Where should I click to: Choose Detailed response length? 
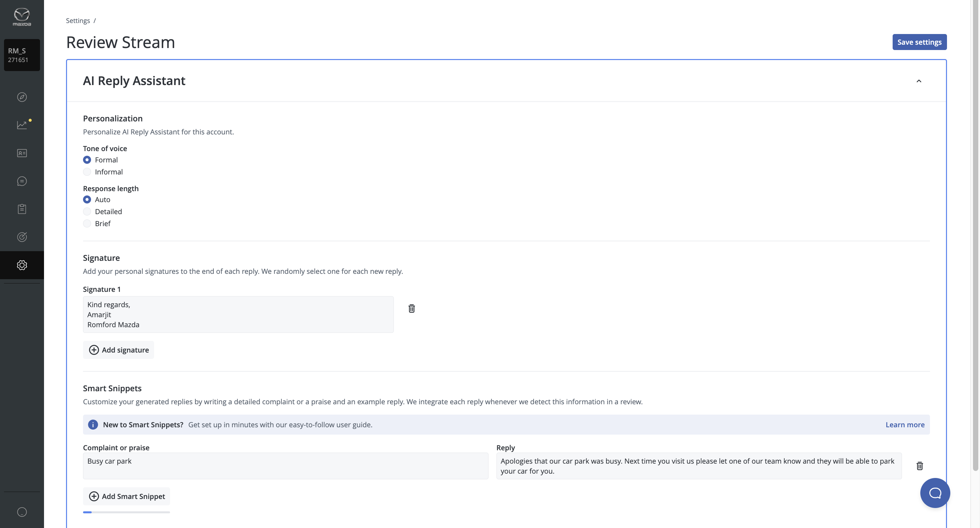87,212
